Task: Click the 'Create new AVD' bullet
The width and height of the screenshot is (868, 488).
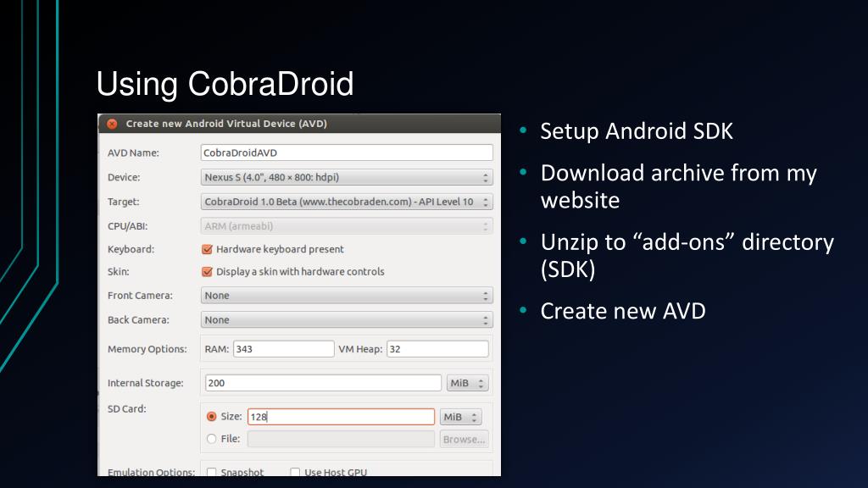Action: coord(623,311)
